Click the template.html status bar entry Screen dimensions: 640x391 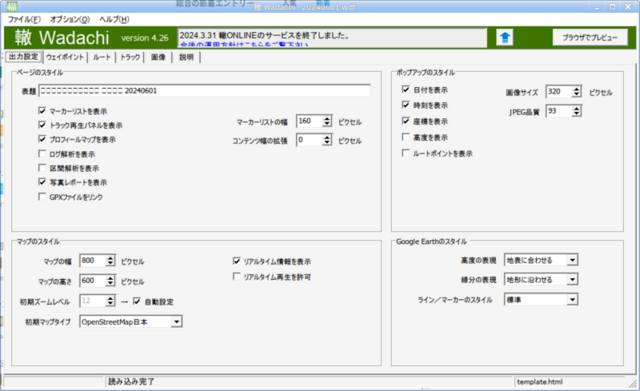540,382
